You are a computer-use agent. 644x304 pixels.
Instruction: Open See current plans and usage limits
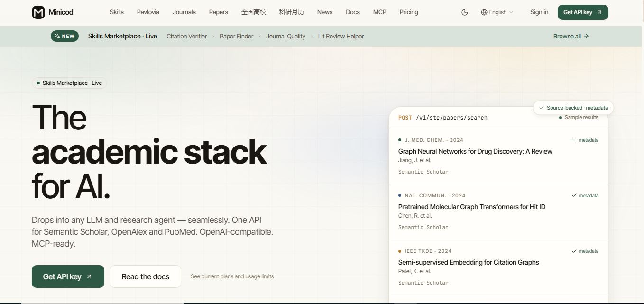point(232,276)
